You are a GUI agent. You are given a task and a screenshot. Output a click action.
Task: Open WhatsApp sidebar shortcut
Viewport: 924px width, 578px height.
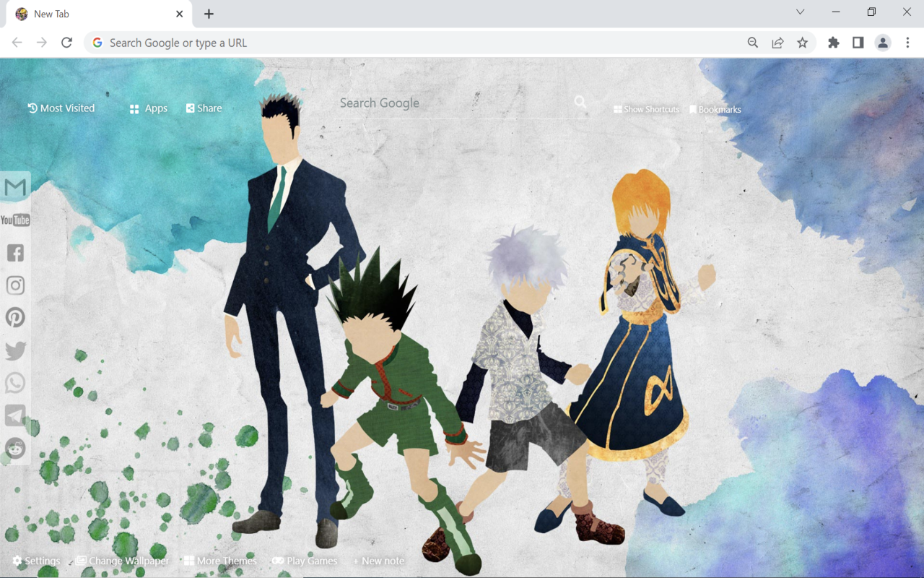(15, 383)
